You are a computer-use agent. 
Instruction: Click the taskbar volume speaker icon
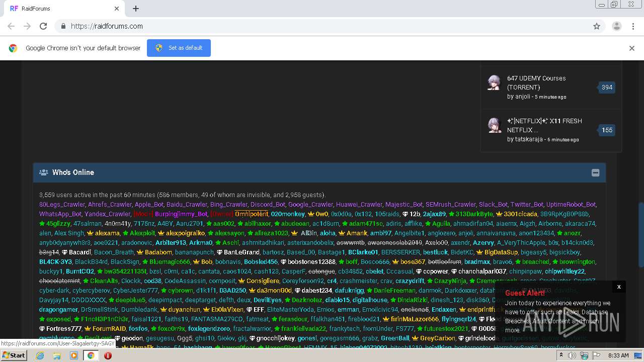point(572,355)
